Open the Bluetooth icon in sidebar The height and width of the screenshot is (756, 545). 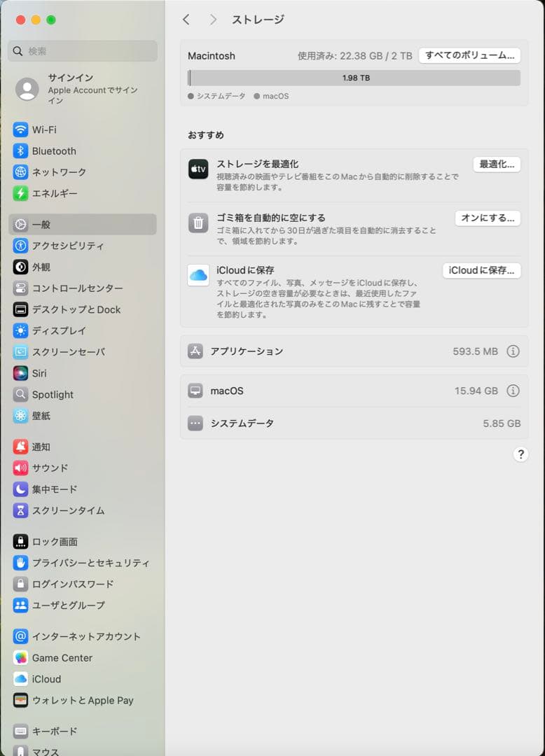20,151
